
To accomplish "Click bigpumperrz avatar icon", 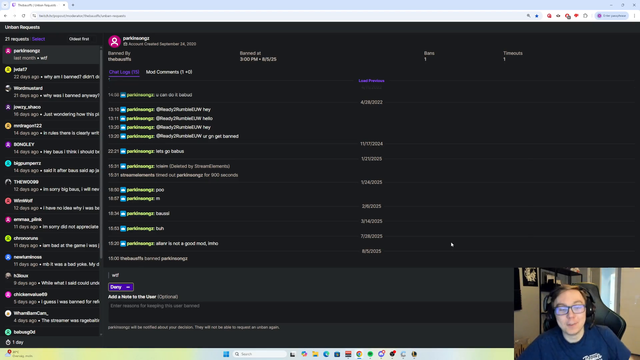I will tap(8, 164).
